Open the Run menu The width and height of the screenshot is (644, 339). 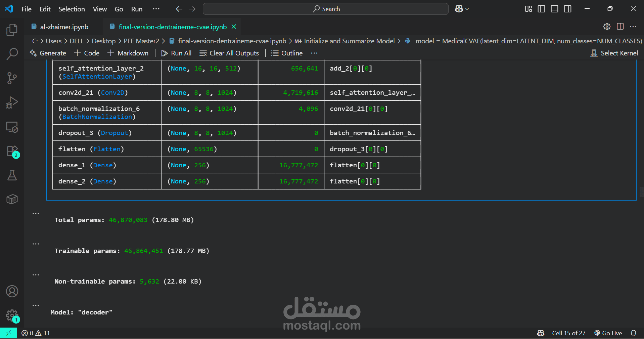click(x=137, y=9)
